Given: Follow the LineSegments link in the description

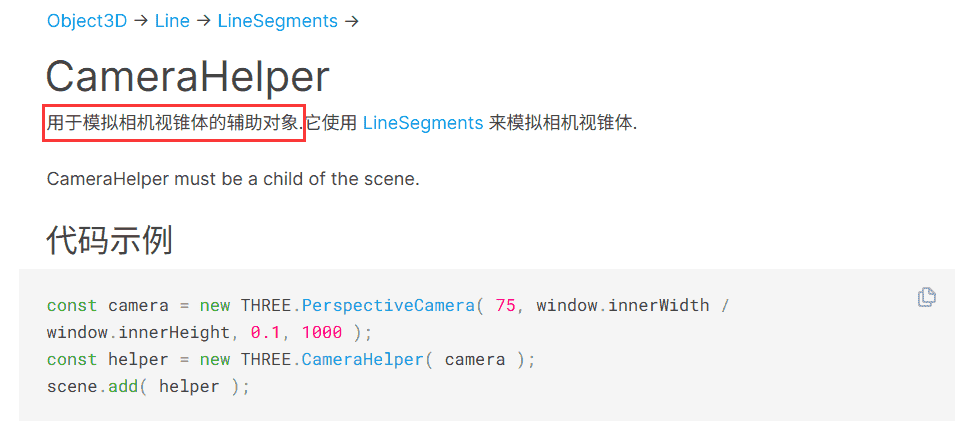Looking at the screenshot, I should point(423,123).
